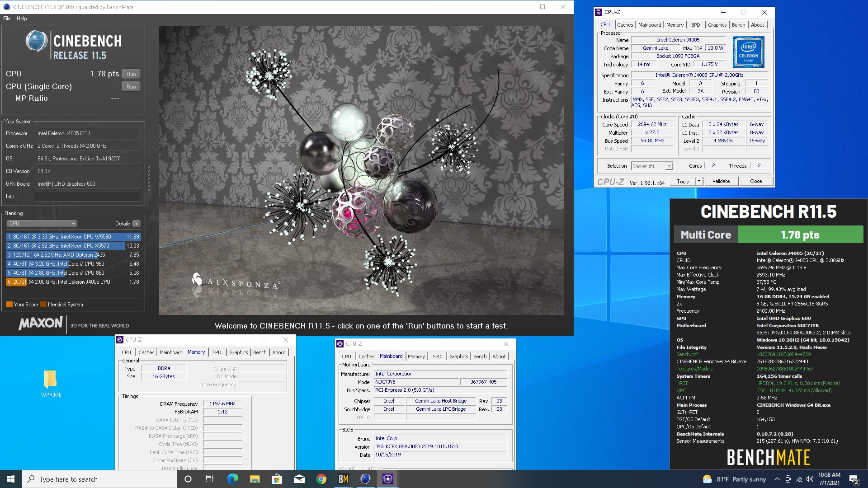Open the Cinebench File menu
Image resolution: width=868 pixels, height=488 pixels.
click(x=7, y=19)
